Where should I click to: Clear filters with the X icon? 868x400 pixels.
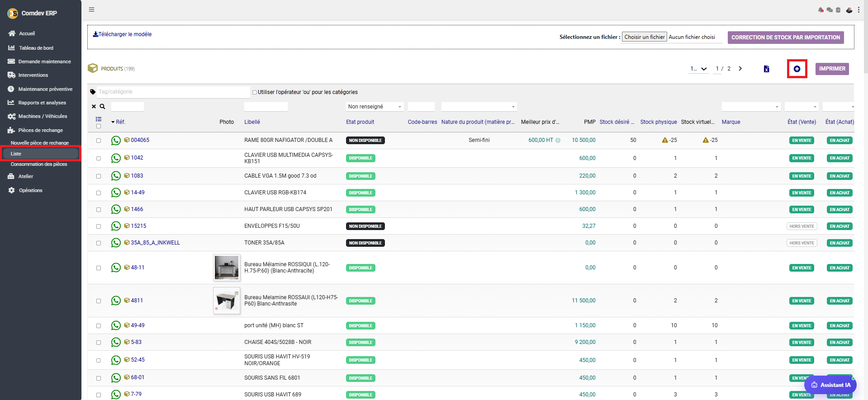tap(94, 107)
